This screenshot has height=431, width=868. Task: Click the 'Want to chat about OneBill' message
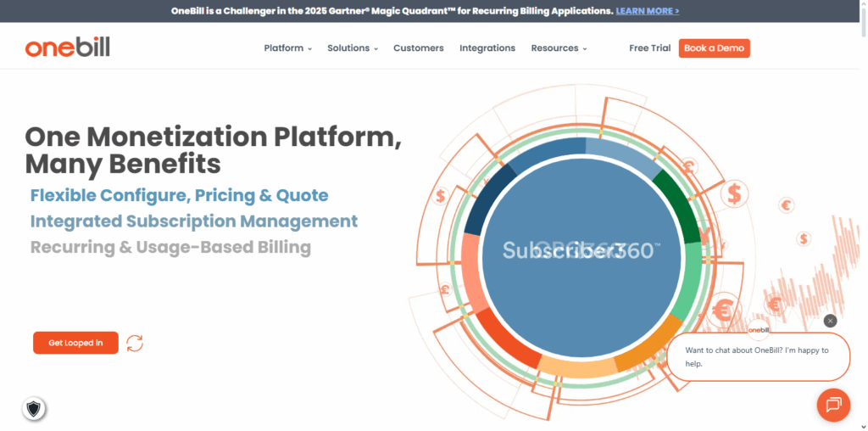pyautogui.click(x=757, y=356)
